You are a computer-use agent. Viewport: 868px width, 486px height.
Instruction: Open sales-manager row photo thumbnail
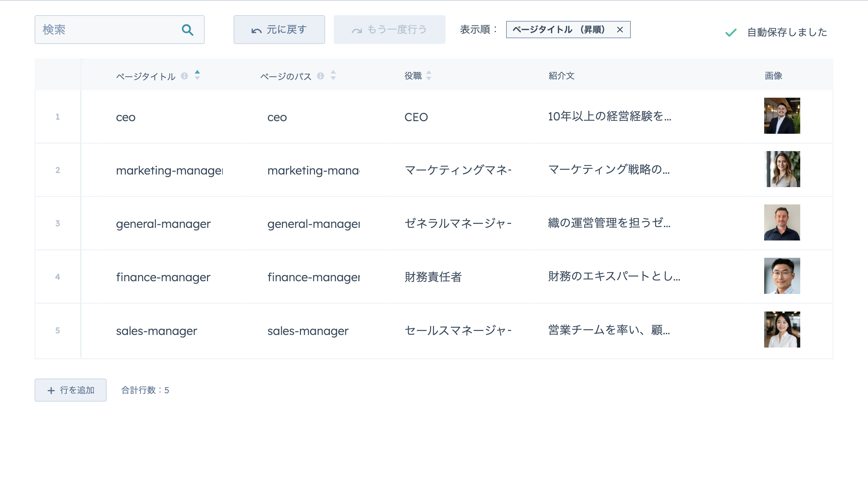click(782, 330)
